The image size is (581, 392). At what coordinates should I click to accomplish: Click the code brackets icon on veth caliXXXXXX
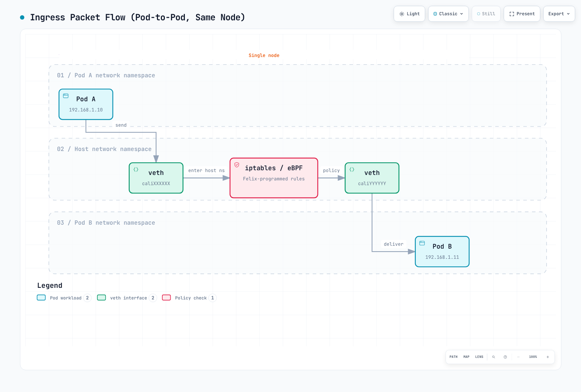click(136, 170)
